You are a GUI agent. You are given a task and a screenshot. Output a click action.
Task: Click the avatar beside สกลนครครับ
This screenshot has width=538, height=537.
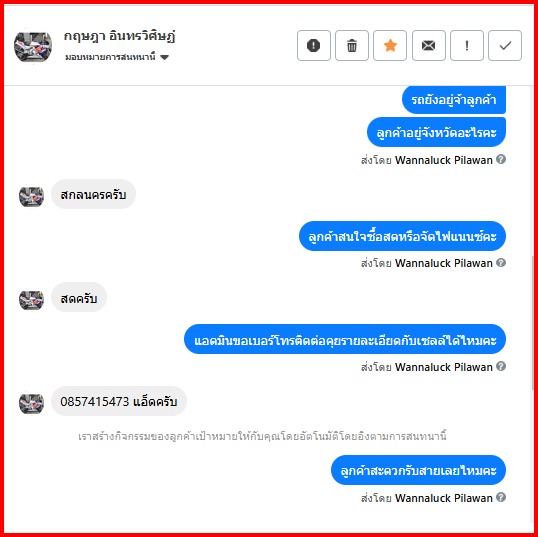(x=31, y=196)
